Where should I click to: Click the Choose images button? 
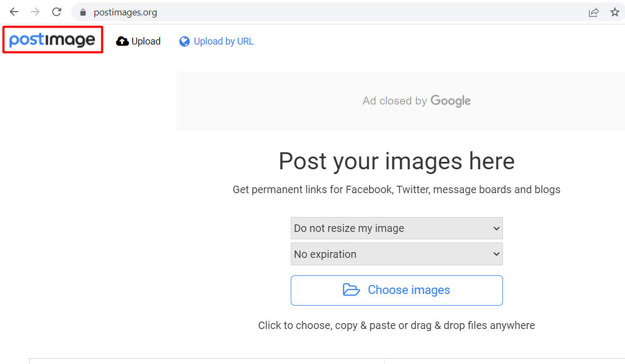click(397, 290)
